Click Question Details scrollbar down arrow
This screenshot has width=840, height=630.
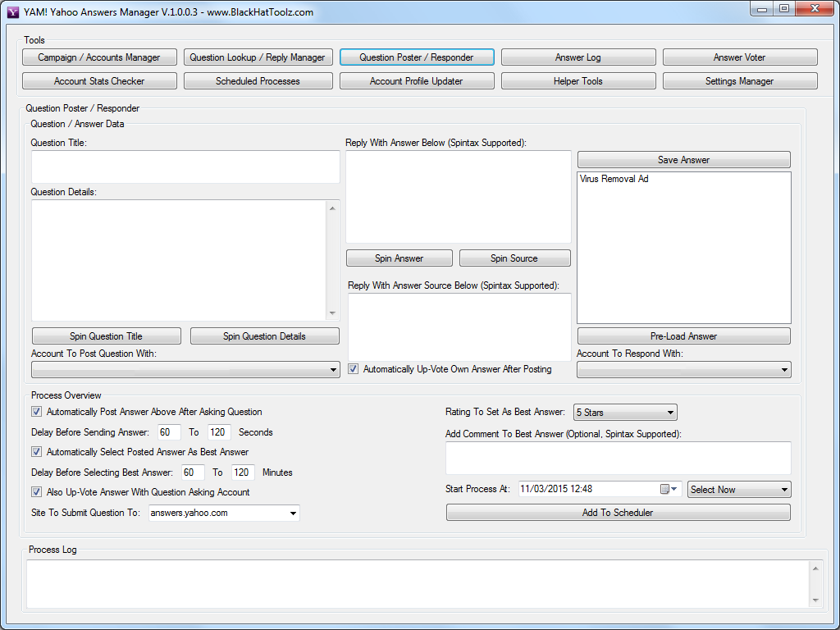(x=333, y=313)
